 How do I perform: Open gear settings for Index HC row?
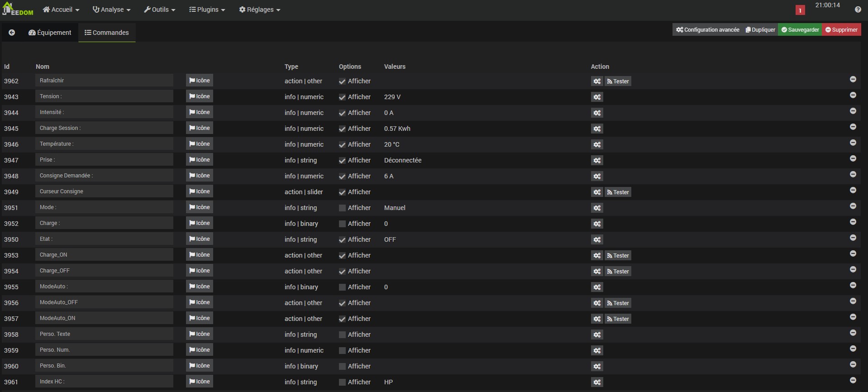click(x=597, y=382)
